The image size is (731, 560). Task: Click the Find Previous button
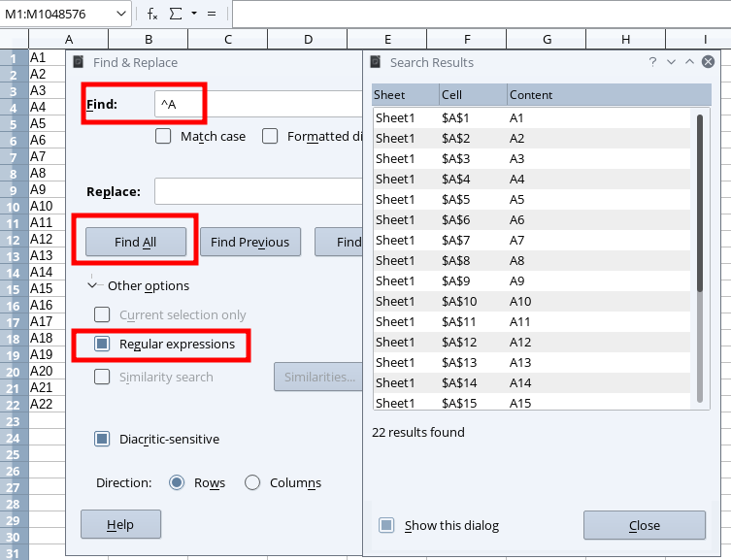(250, 242)
